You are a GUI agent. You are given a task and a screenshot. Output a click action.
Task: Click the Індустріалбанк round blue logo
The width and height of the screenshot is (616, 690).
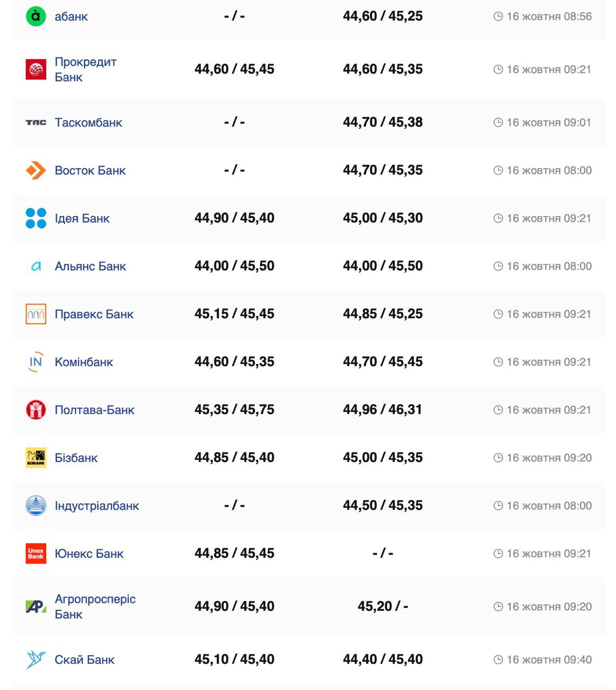pyautogui.click(x=36, y=506)
